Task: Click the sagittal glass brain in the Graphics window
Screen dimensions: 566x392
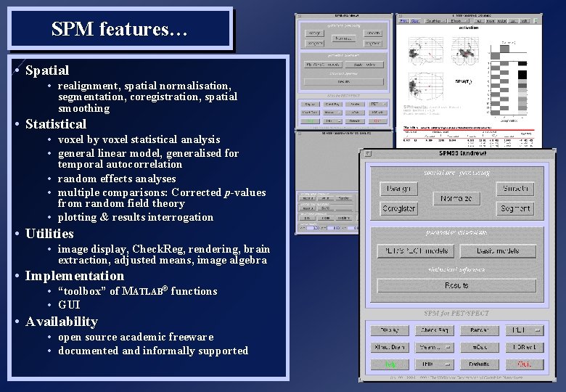Action: tap(426, 51)
